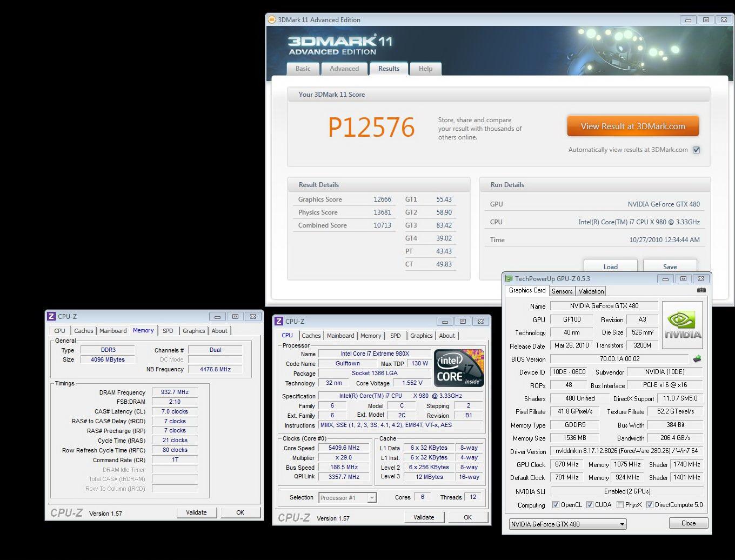The image size is (735, 560).
Task: Click the BIOS save chip icon in GPU-Z
Action: 697,359
